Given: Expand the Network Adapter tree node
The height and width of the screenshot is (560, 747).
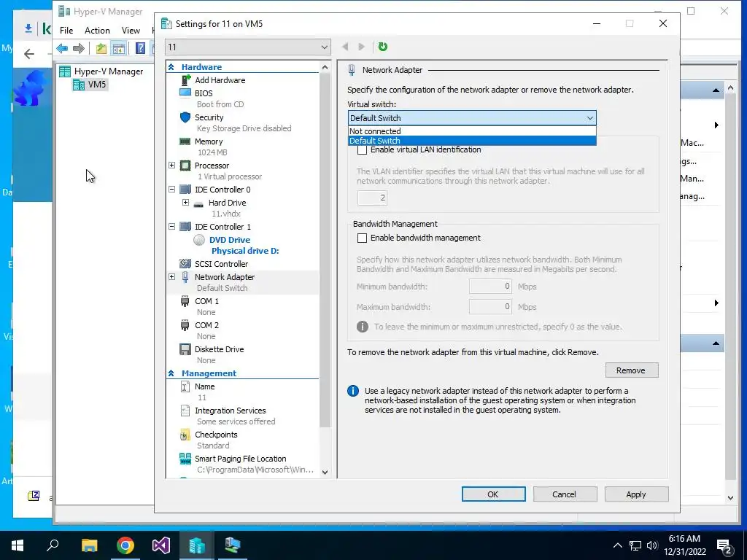Looking at the screenshot, I should pyautogui.click(x=171, y=276).
